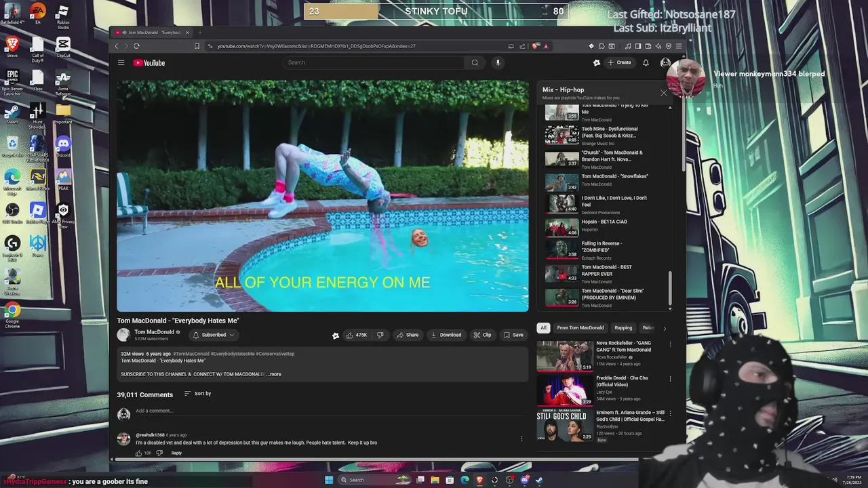Image resolution: width=868 pixels, height=488 pixels.
Task: Reply to realtalk1368's comment
Action: pyautogui.click(x=176, y=453)
